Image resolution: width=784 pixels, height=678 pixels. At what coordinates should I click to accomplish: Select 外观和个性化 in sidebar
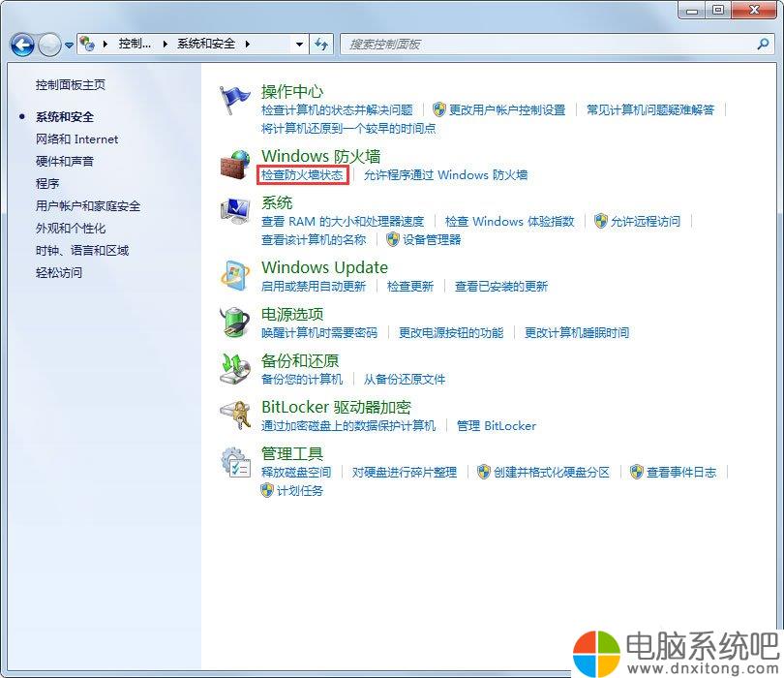click(x=71, y=229)
